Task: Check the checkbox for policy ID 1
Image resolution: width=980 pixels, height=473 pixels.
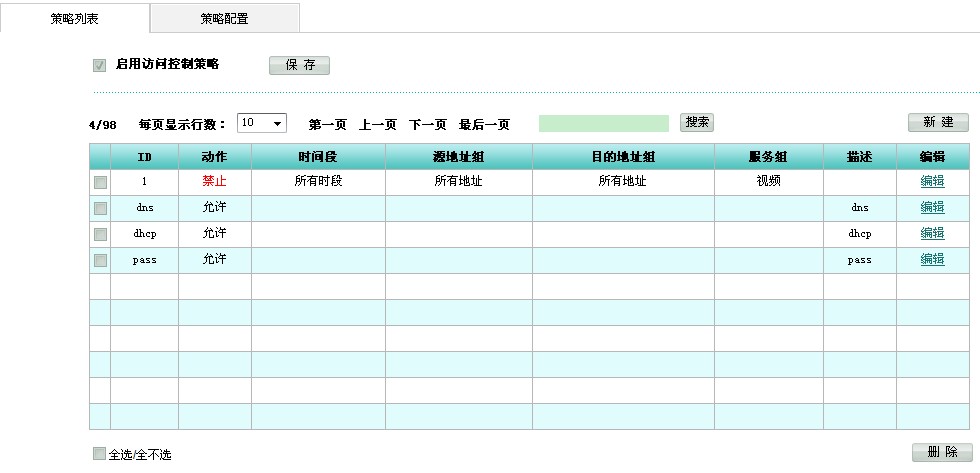Action: pyautogui.click(x=100, y=182)
